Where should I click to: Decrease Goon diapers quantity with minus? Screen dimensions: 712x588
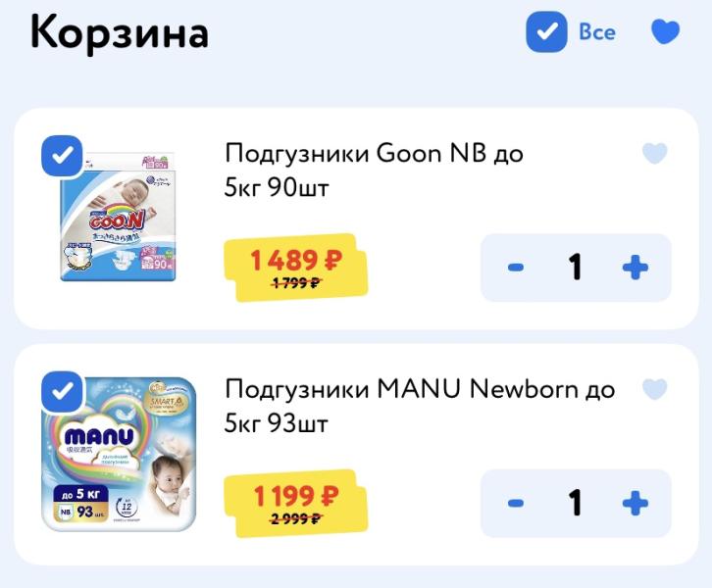[x=516, y=268]
